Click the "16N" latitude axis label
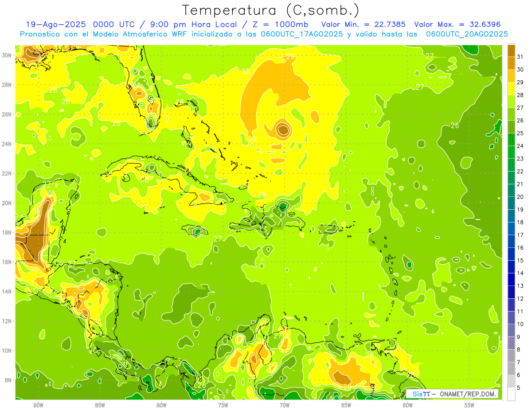The width and height of the screenshot is (532, 411). 7,262
